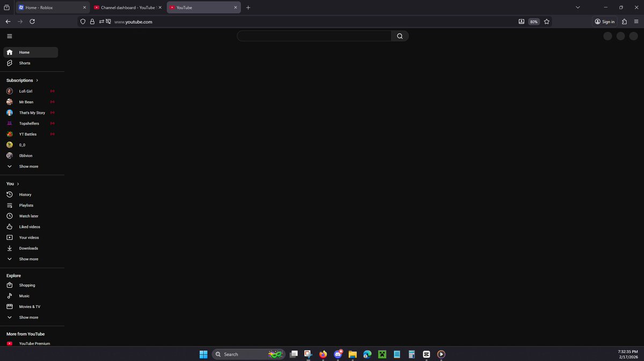Click the YouTube search input field
644x361 pixels.
click(314, 36)
